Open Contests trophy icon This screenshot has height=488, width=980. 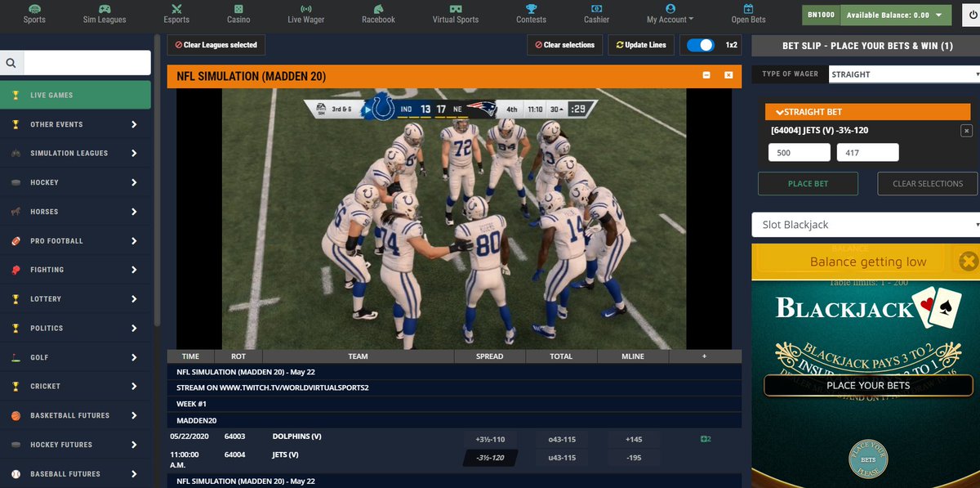[531, 8]
